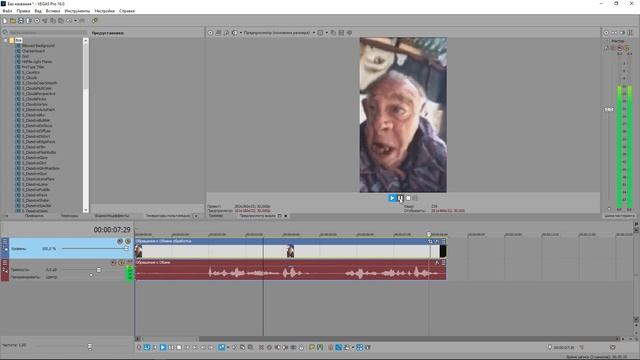Adjust the audio track volume slider handle

tap(98, 270)
